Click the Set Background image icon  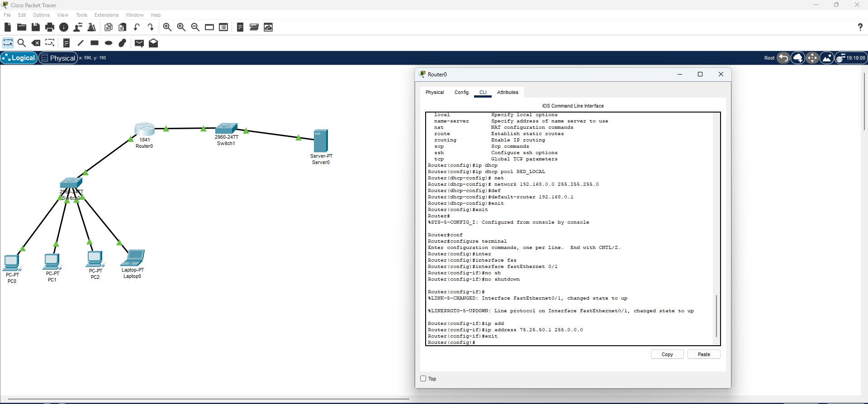827,58
